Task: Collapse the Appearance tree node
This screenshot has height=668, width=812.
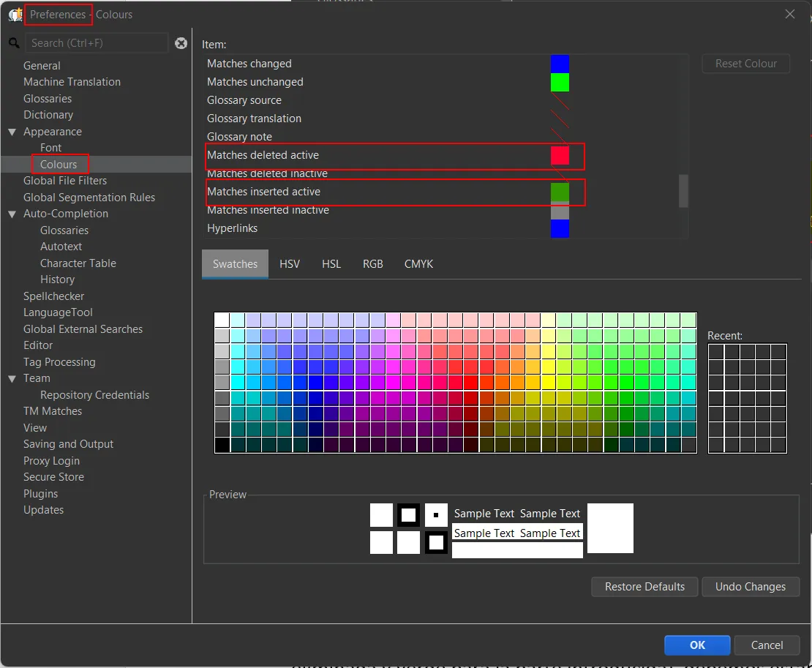Action: (x=12, y=132)
